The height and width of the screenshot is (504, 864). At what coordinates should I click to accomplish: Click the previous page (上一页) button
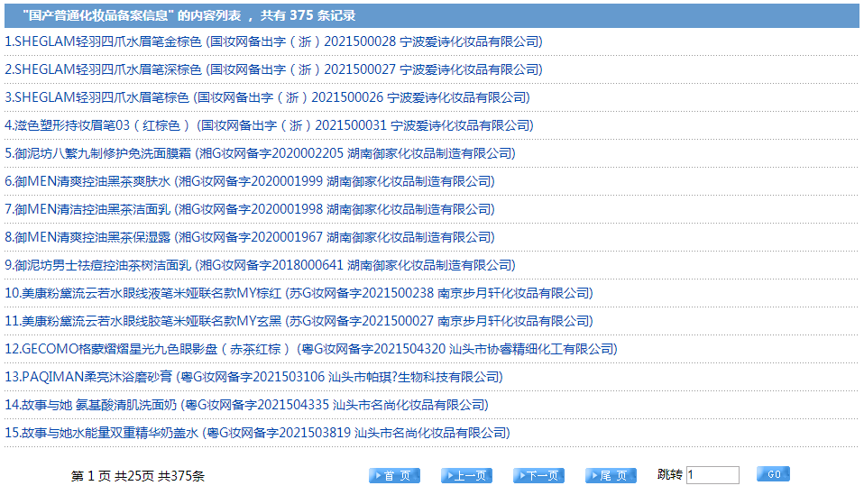(x=466, y=475)
